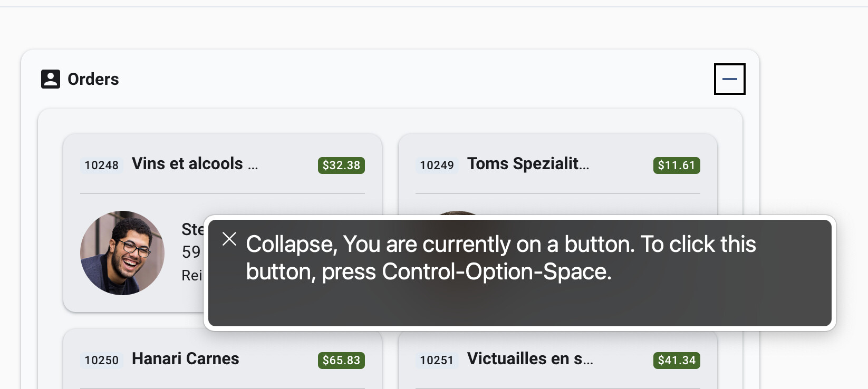Click the Orders heading text
868x389 pixels.
[93, 79]
